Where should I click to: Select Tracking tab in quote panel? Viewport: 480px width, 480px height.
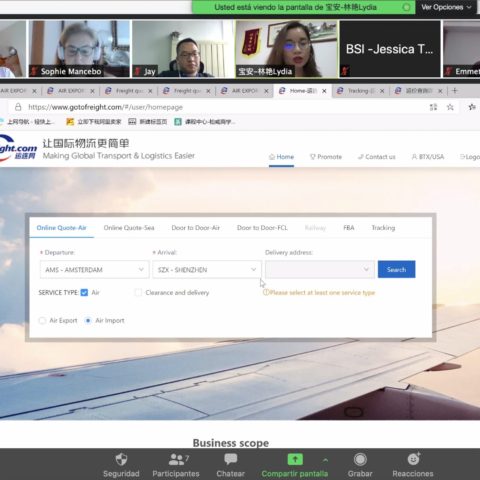click(x=383, y=228)
